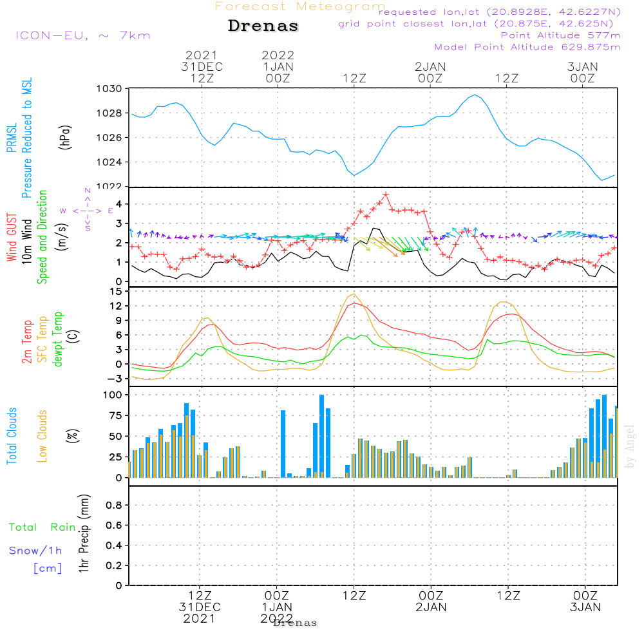The height and width of the screenshot is (644, 644).
Task: Click the 'by Angel' watermark text
Action: tap(629, 446)
